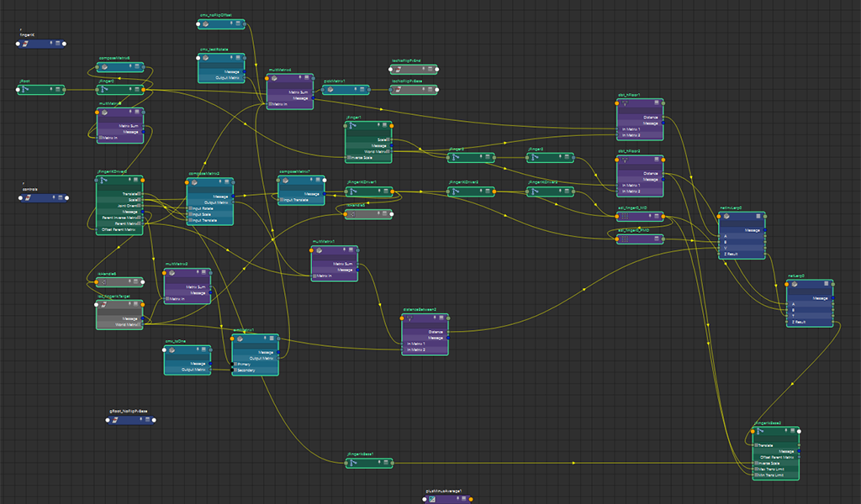Viewport: 861px width, 504px height.
Task: Click the cube icon on the pickMatrix1 node
Action: (x=331, y=90)
